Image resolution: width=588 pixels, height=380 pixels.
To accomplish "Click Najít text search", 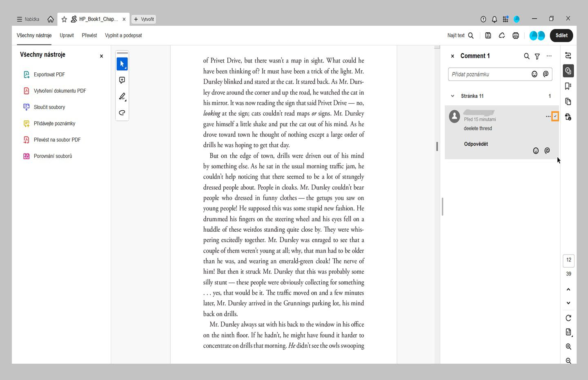I will 461,36.
